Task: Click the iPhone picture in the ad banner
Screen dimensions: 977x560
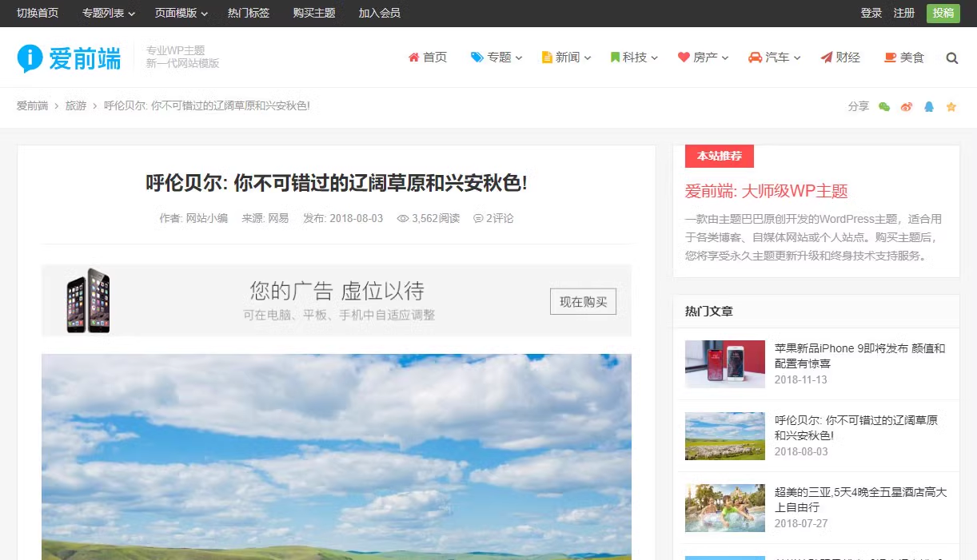Action: [x=88, y=300]
